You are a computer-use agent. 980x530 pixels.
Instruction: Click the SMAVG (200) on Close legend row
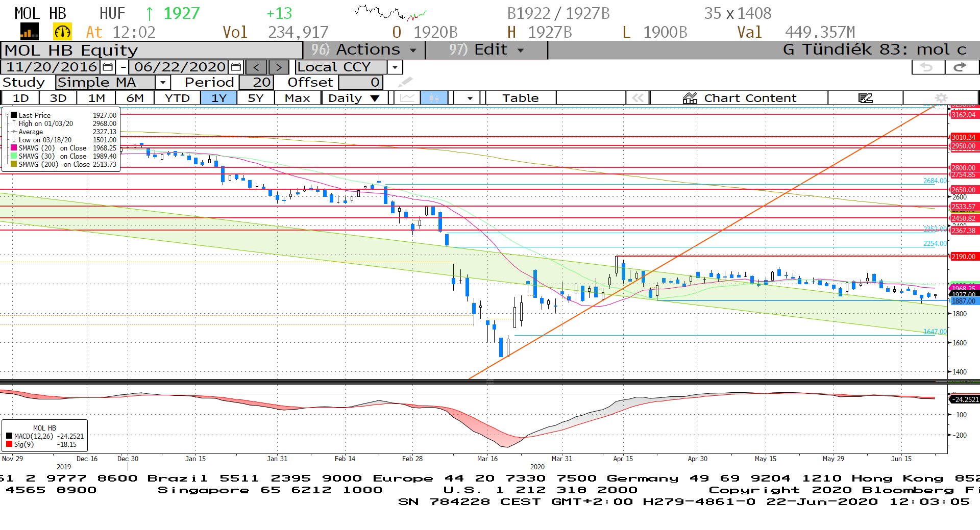coord(64,164)
